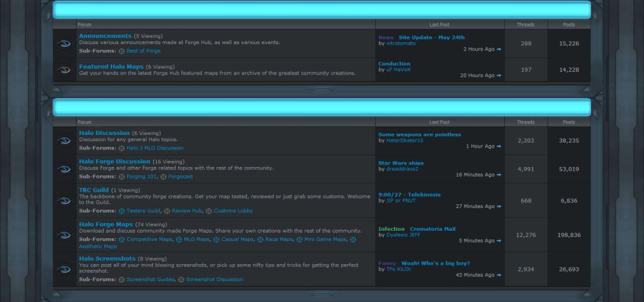
Task: View uF HaVoK's user profile
Action: (398, 69)
